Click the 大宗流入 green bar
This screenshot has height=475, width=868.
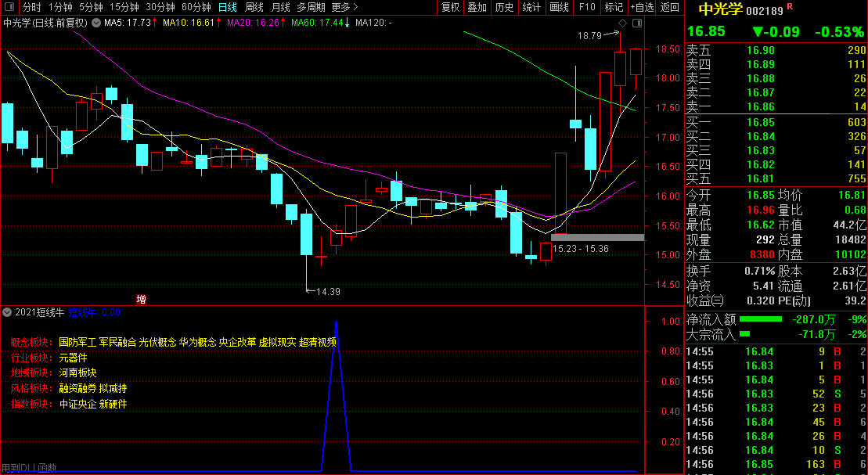(x=744, y=334)
